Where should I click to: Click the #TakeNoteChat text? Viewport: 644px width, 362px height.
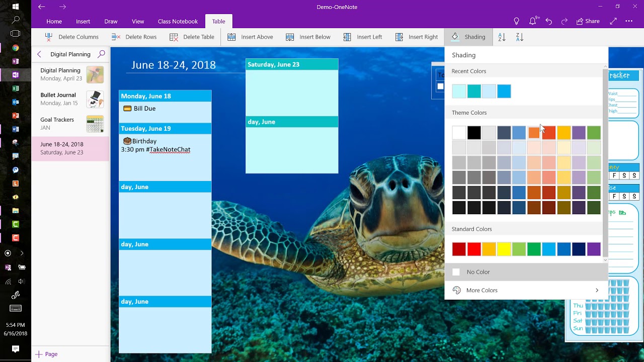coord(168,149)
